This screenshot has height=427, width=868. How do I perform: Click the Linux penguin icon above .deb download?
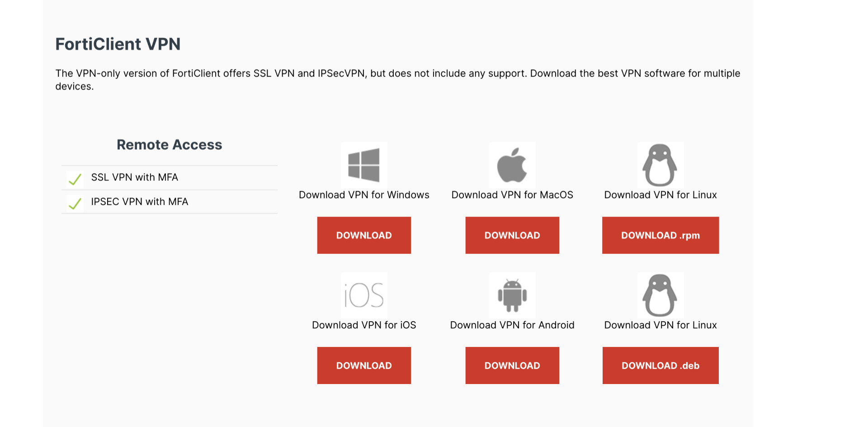pos(660,295)
